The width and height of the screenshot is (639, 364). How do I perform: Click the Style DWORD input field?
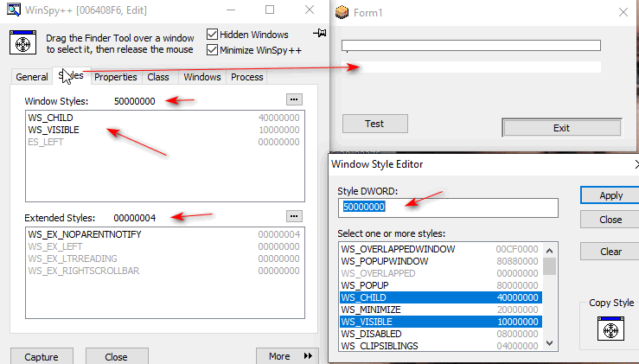[448, 208]
